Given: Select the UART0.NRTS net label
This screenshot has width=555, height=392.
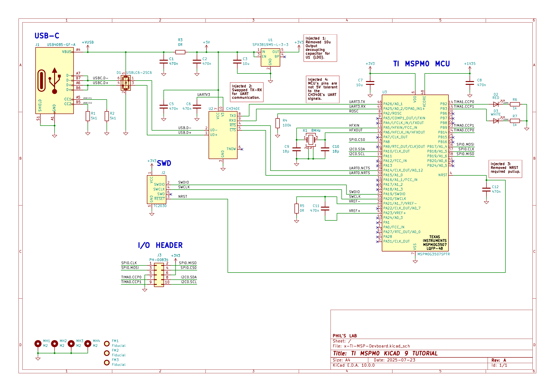Looking at the screenshot, I should pos(359,173).
